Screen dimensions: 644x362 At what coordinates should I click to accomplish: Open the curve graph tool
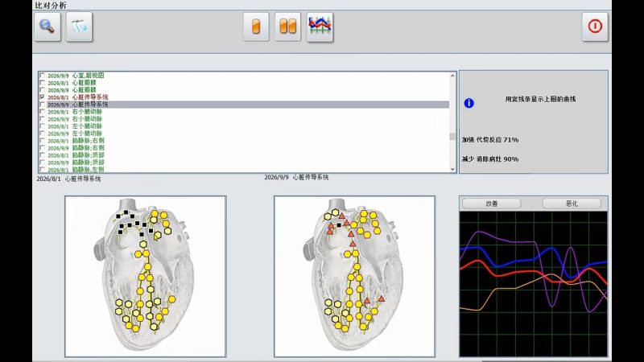click(x=320, y=27)
